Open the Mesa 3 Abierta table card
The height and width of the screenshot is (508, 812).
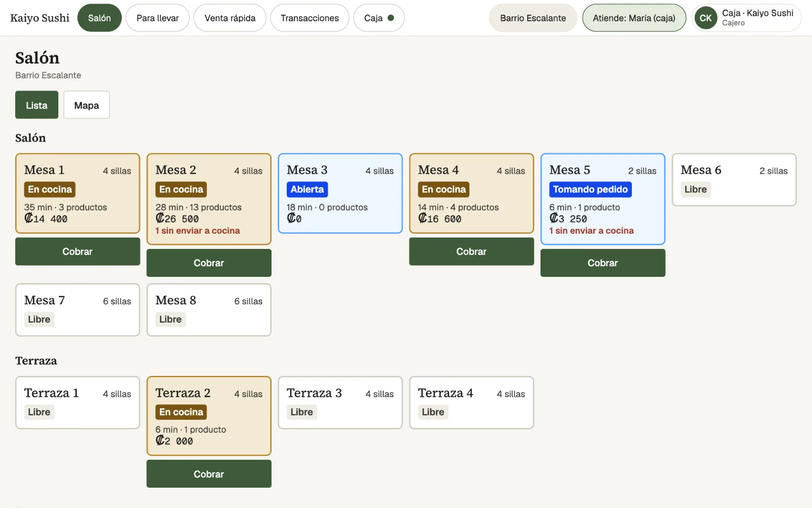pyautogui.click(x=341, y=194)
